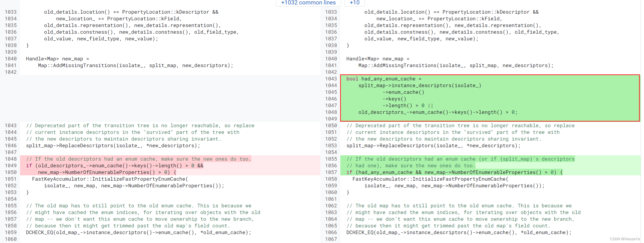
Task: Click line 1066 'DCHECK_EQ(old_map_->instance_descriptors()...'
Action: (459, 232)
